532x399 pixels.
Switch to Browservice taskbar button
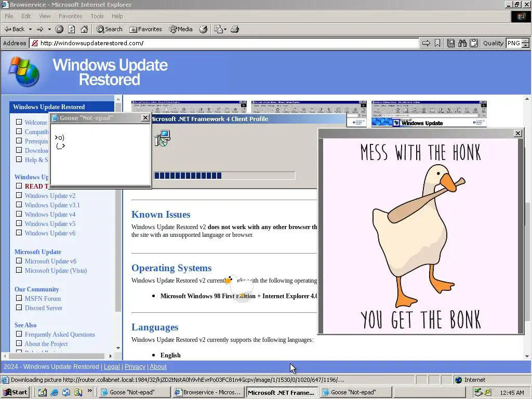pos(208,392)
